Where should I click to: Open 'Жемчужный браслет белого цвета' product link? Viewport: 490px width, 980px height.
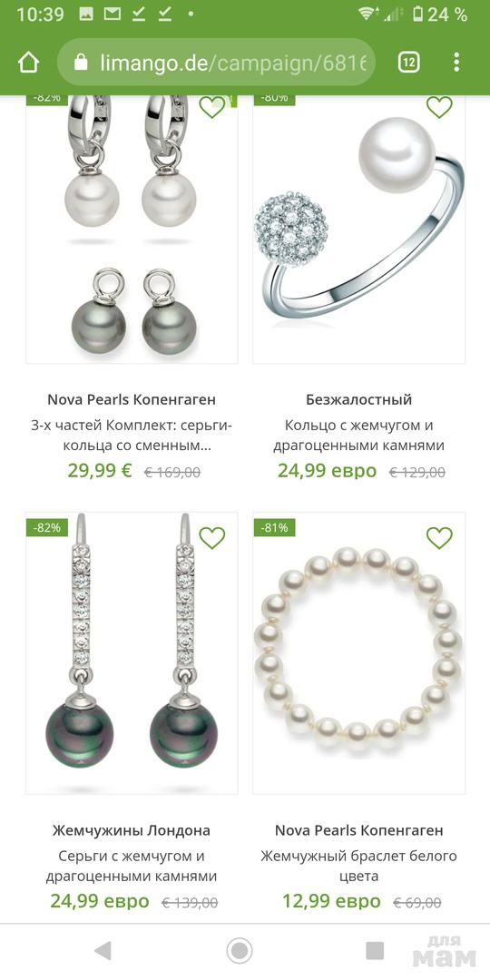tap(358, 866)
